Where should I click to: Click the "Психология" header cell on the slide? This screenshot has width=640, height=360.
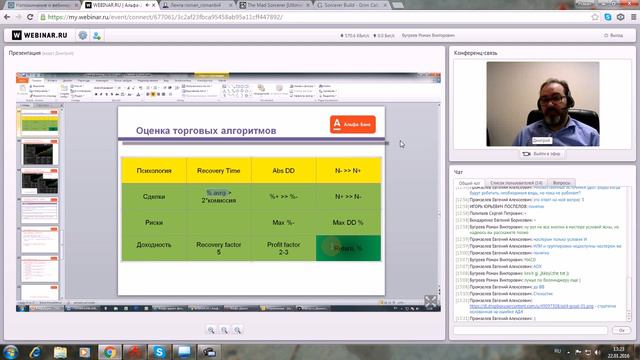pyautogui.click(x=154, y=171)
